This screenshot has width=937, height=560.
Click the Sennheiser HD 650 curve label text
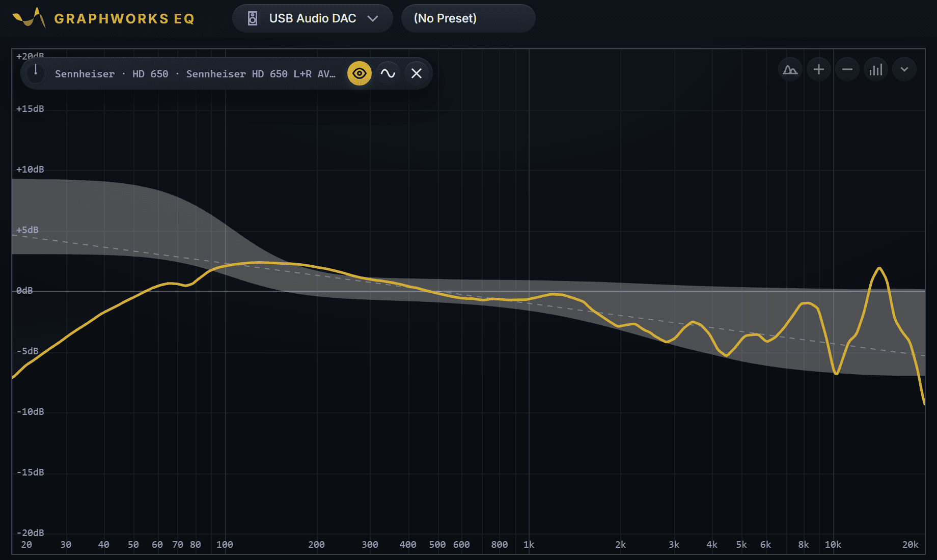pos(195,74)
